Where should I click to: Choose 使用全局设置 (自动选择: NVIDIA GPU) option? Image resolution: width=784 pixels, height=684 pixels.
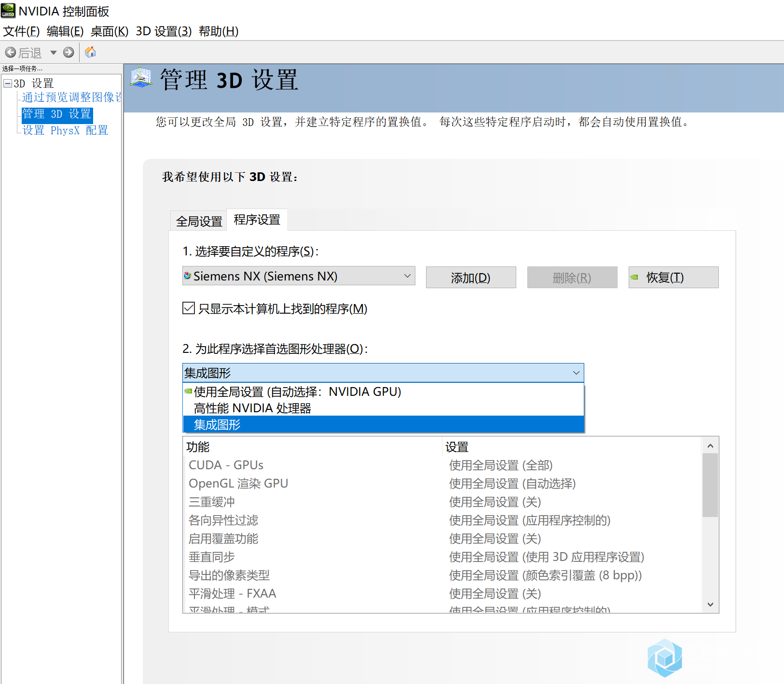[383, 391]
